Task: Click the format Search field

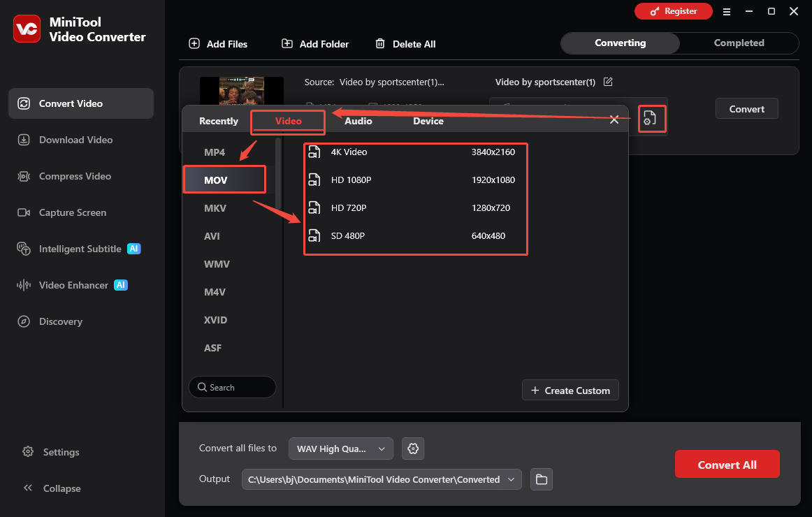Action: [x=232, y=387]
